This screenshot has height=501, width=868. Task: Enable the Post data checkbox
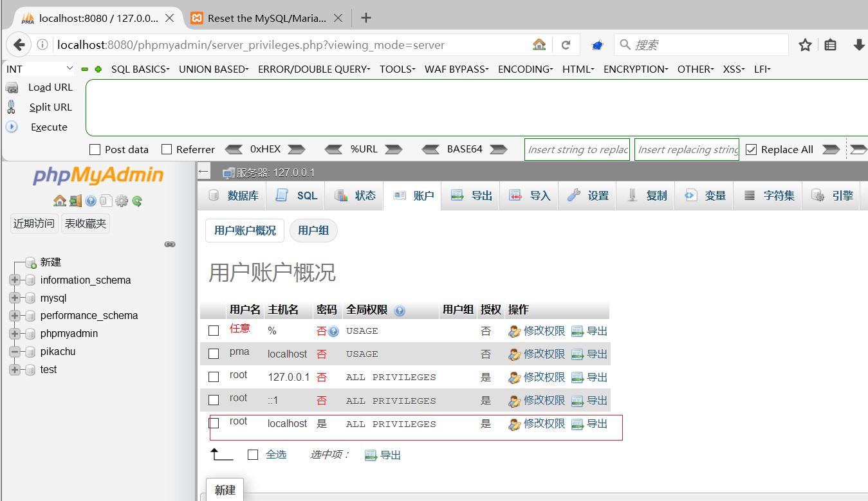pos(95,149)
